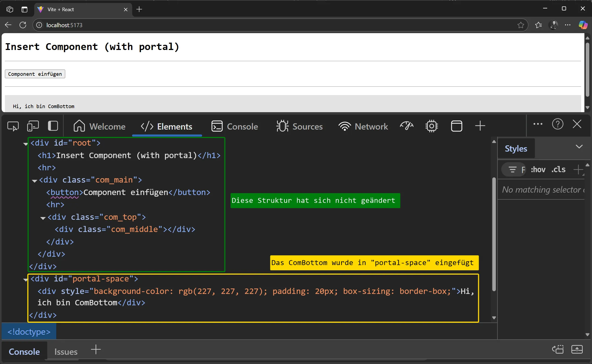Screen dimensions: 592x364
Task: Select the com_middle div in DOM tree
Action: tap(125, 229)
